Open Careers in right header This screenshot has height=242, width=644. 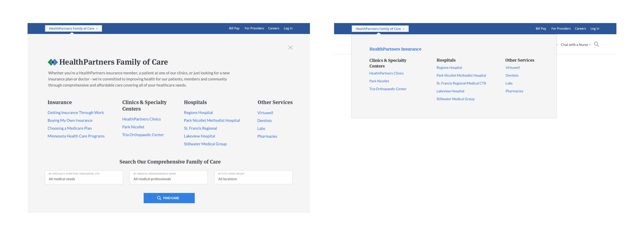pos(580,29)
